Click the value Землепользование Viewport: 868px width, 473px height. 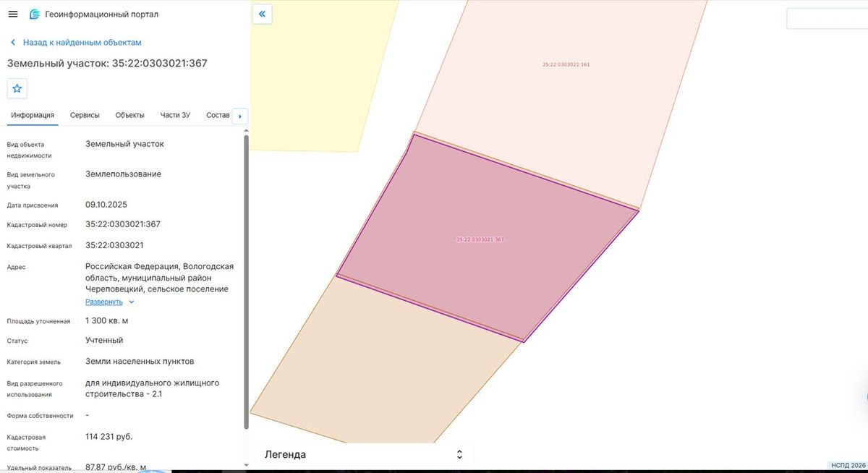tap(123, 174)
